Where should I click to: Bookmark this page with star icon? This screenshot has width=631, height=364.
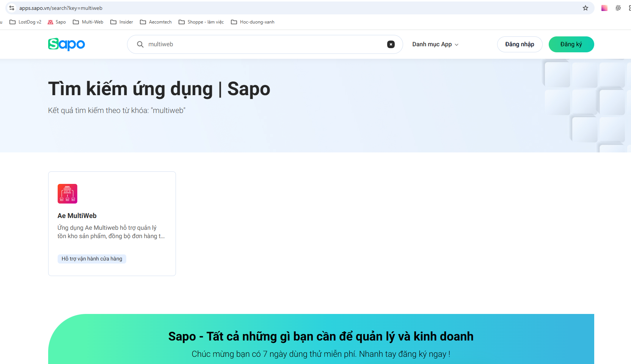(585, 8)
